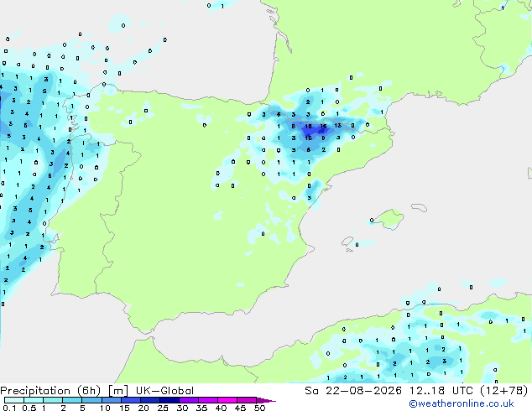
Task: Select the 10–15 legend color box
Action: coord(112,400)
